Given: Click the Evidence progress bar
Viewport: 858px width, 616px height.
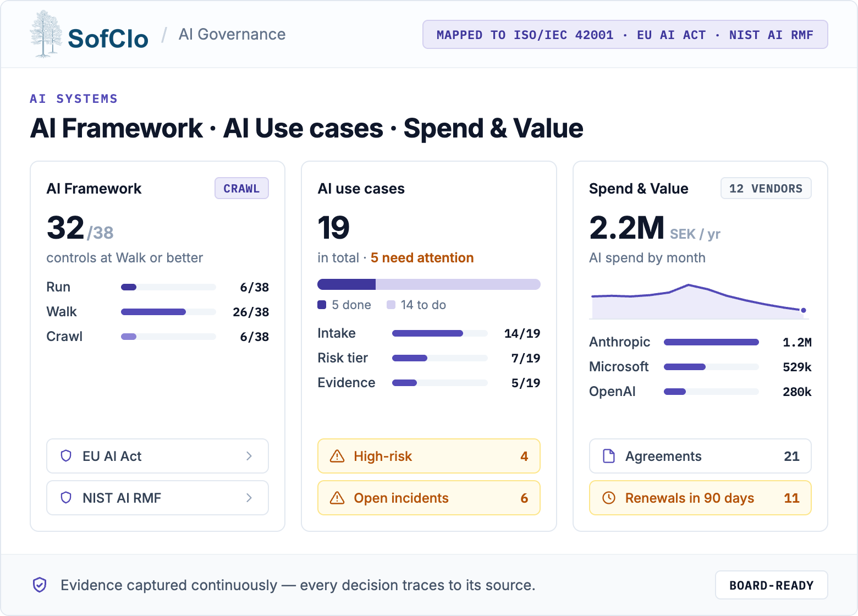Looking at the screenshot, I should (439, 383).
